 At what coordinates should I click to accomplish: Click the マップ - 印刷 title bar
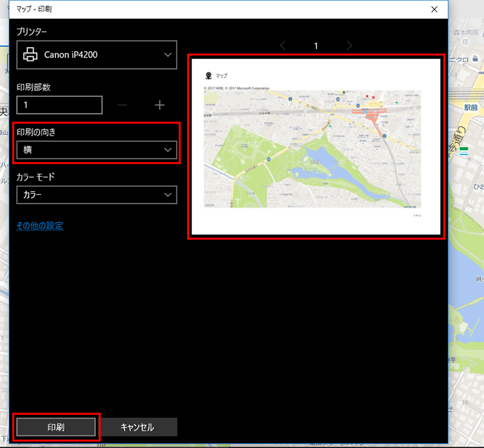(194, 9)
